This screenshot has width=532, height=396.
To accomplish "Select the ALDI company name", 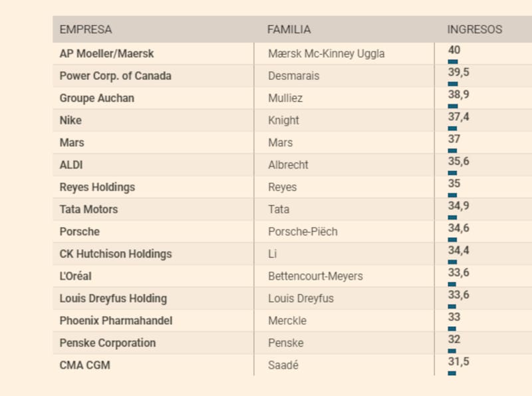I will coord(71,164).
